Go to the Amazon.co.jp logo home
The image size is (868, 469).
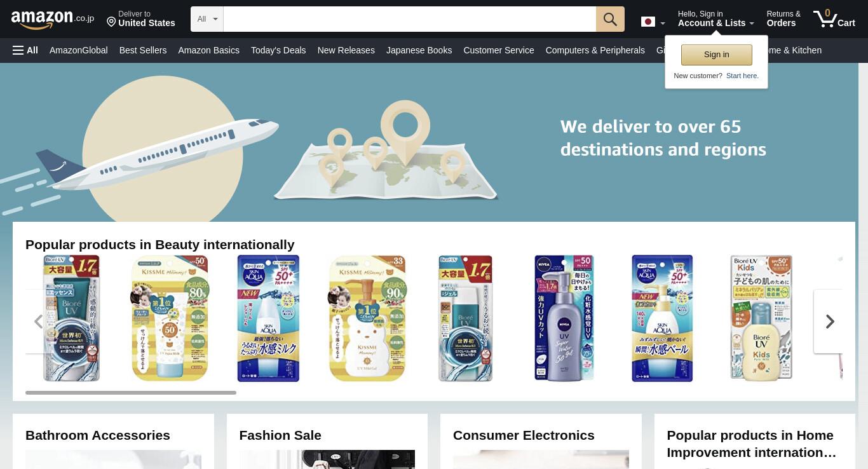(x=53, y=19)
